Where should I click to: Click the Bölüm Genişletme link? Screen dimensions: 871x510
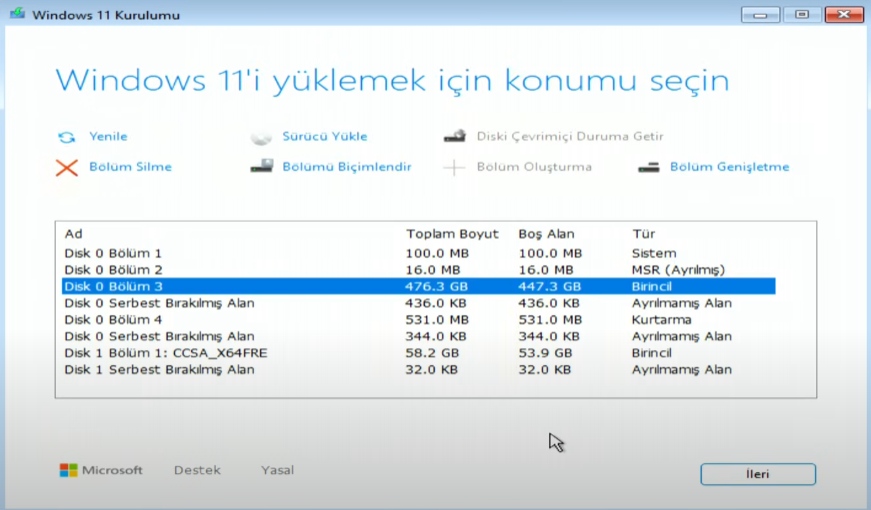pos(729,167)
